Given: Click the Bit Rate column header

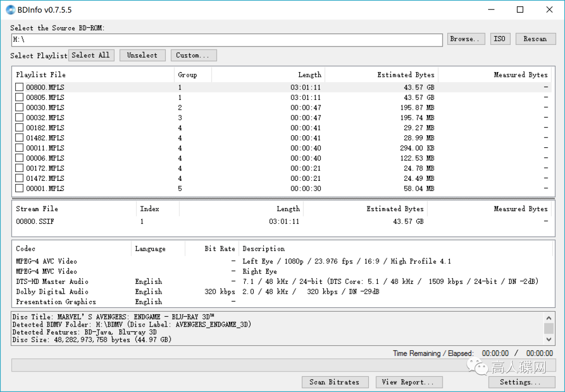Looking at the screenshot, I should [212, 248].
